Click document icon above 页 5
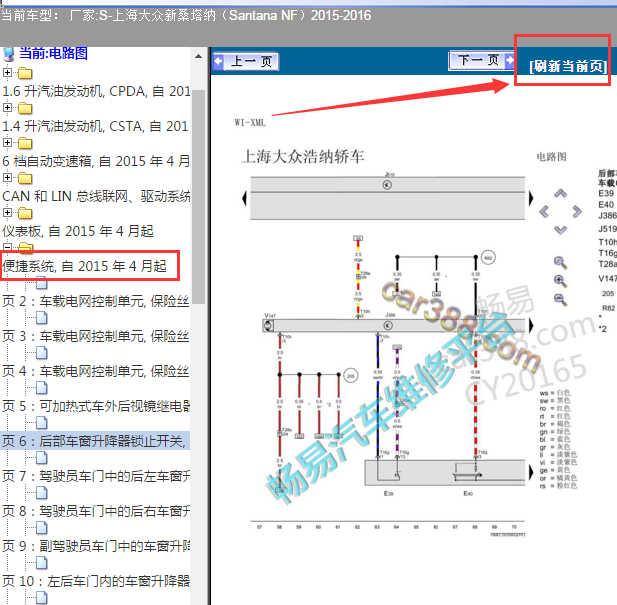The image size is (617, 605). pyautogui.click(x=42, y=387)
